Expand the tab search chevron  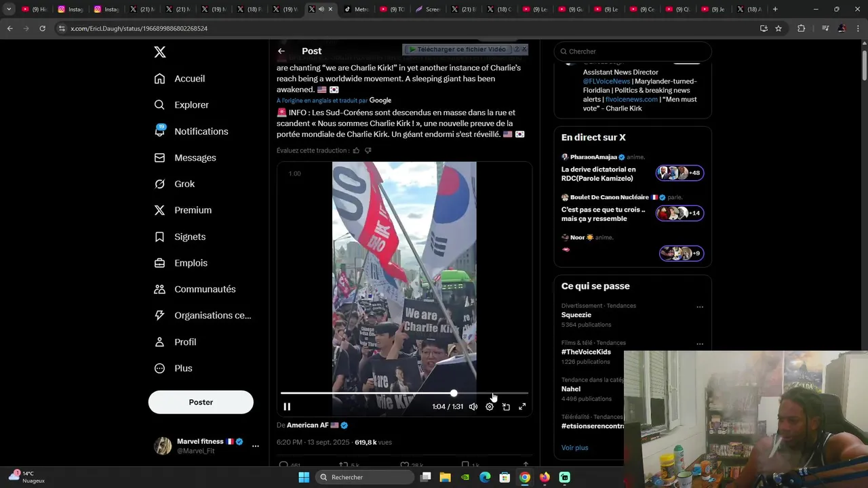[x=9, y=9]
